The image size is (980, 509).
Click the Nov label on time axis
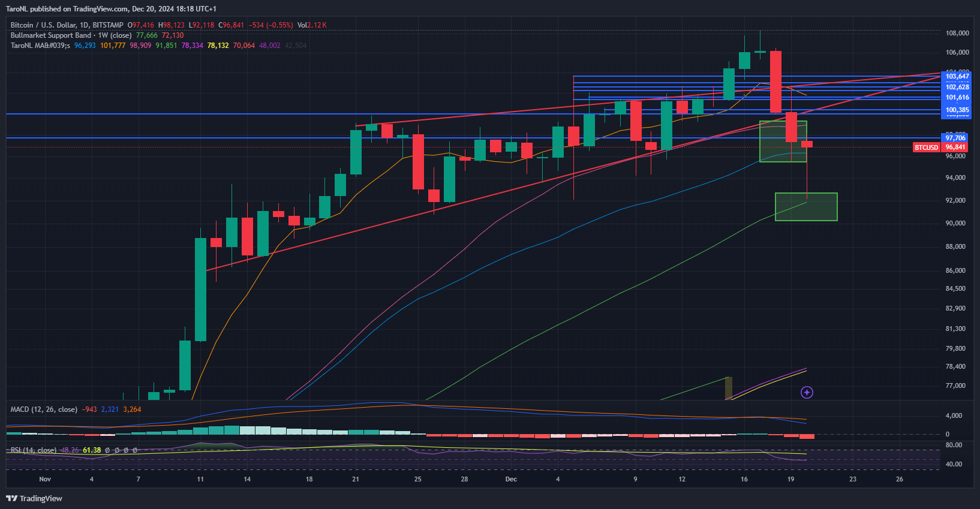point(45,479)
